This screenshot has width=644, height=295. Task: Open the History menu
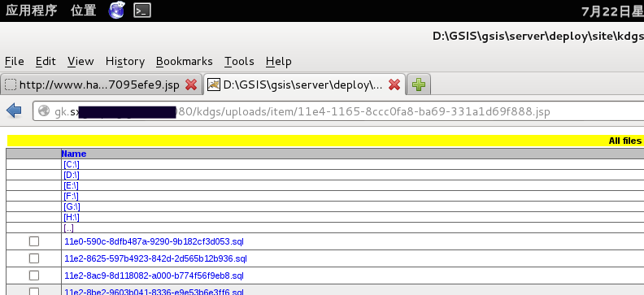coord(125,61)
